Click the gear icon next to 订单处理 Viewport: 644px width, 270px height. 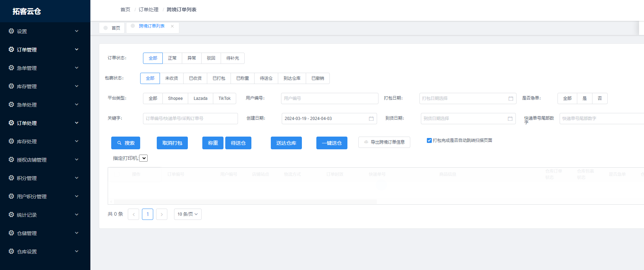11,123
